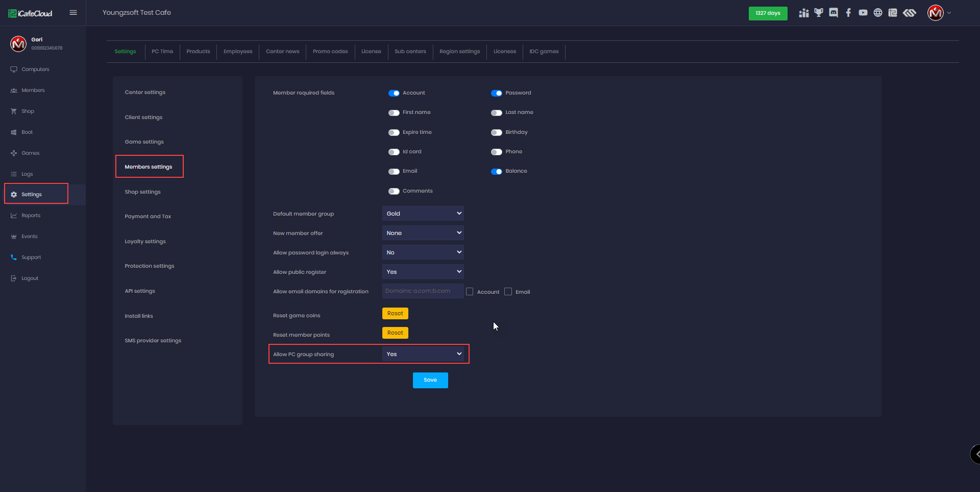Switch to the Promo codes tab
Viewport: 980px width, 492px height.
[x=330, y=52]
